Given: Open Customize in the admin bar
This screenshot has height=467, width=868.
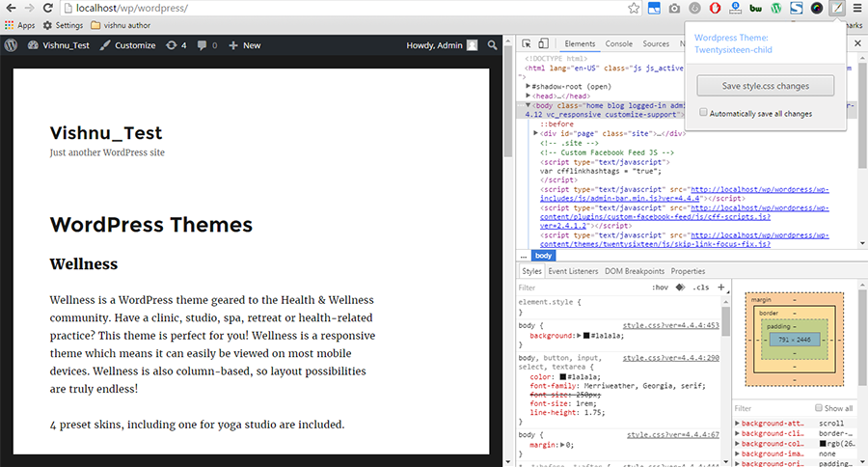Looking at the screenshot, I should (x=128, y=45).
